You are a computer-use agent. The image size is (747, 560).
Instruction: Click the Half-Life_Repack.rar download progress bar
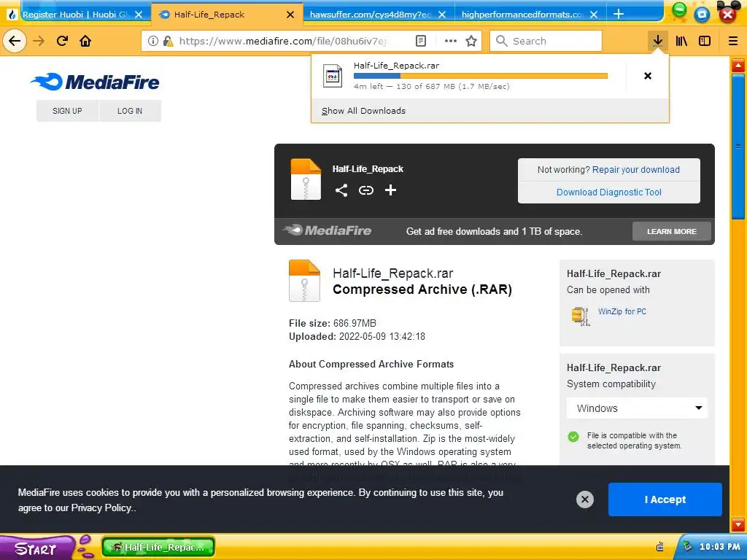coord(480,76)
